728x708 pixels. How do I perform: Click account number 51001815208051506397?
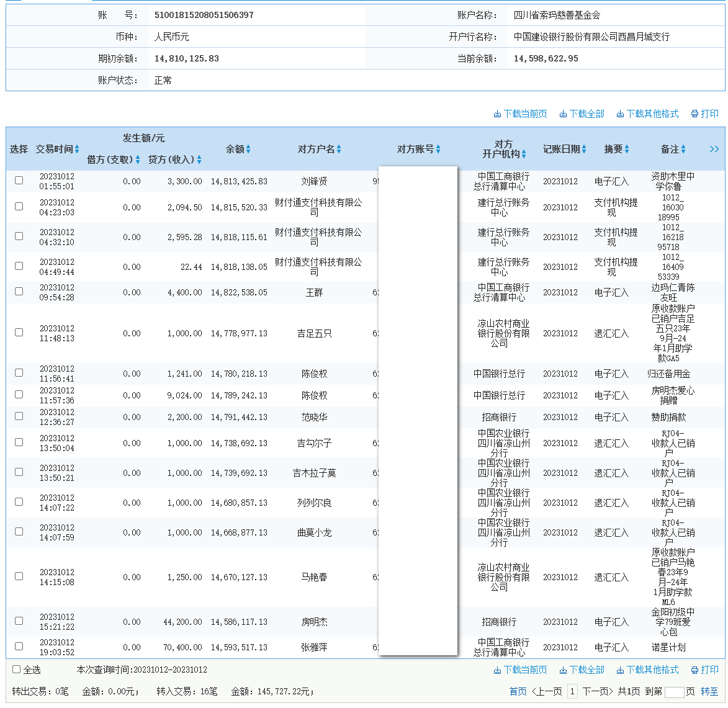click(204, 15)
